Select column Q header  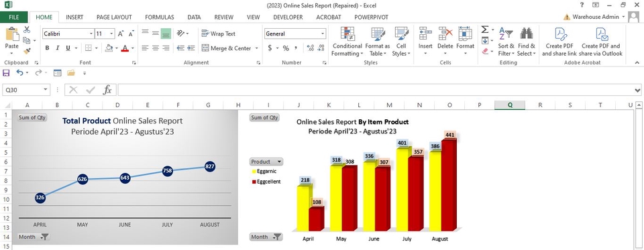click(x=510, y=105)
